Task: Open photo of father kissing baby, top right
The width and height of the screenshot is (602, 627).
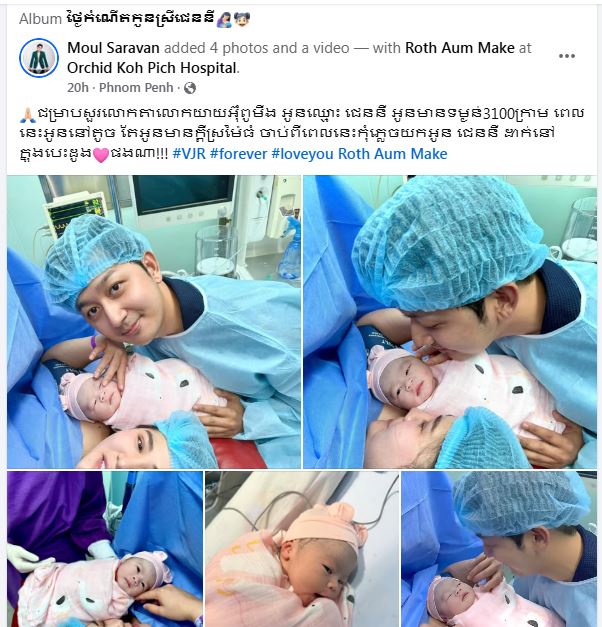Action: (450, 322)
